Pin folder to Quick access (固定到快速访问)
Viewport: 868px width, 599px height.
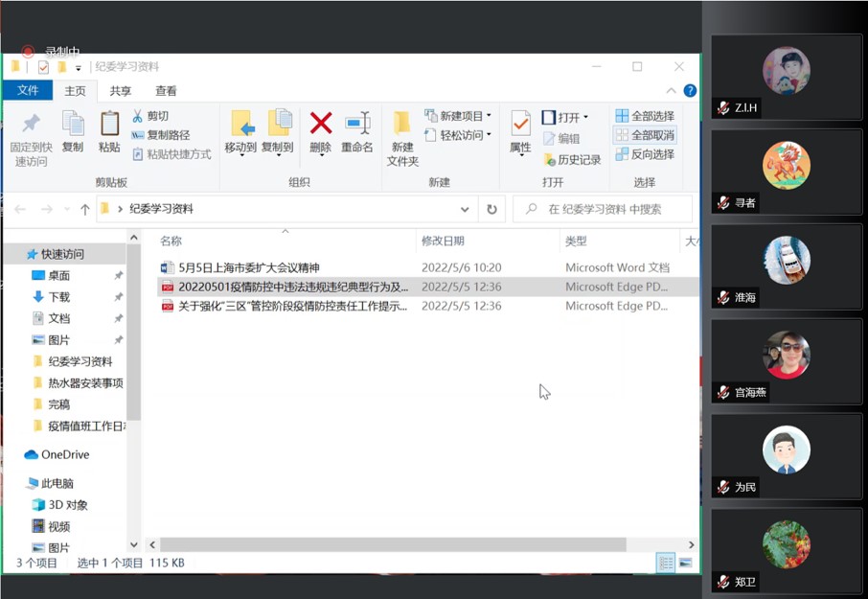31,138
